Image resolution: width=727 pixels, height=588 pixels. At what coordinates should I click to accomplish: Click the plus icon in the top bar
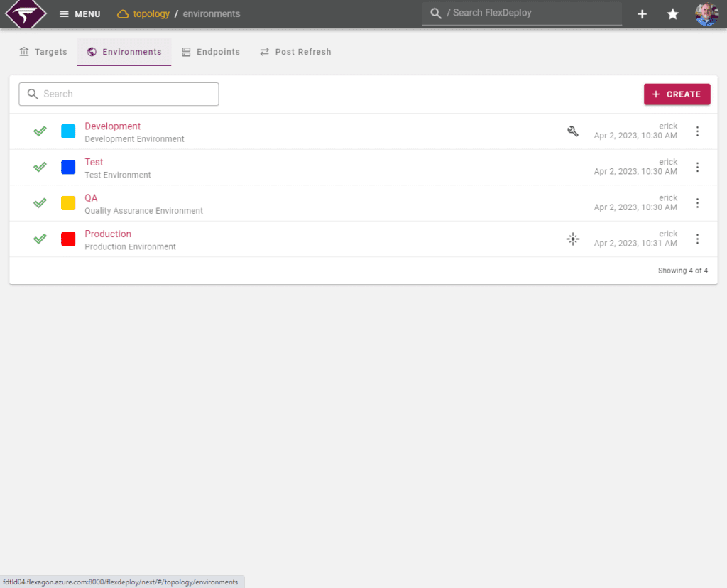tap(642, 13)
